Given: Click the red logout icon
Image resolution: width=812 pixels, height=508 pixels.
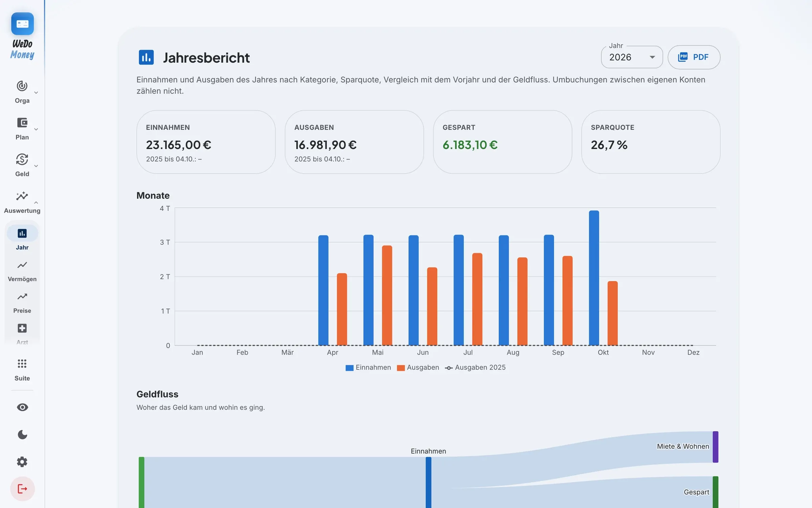Looking at the screenshot, I should 22,489.
